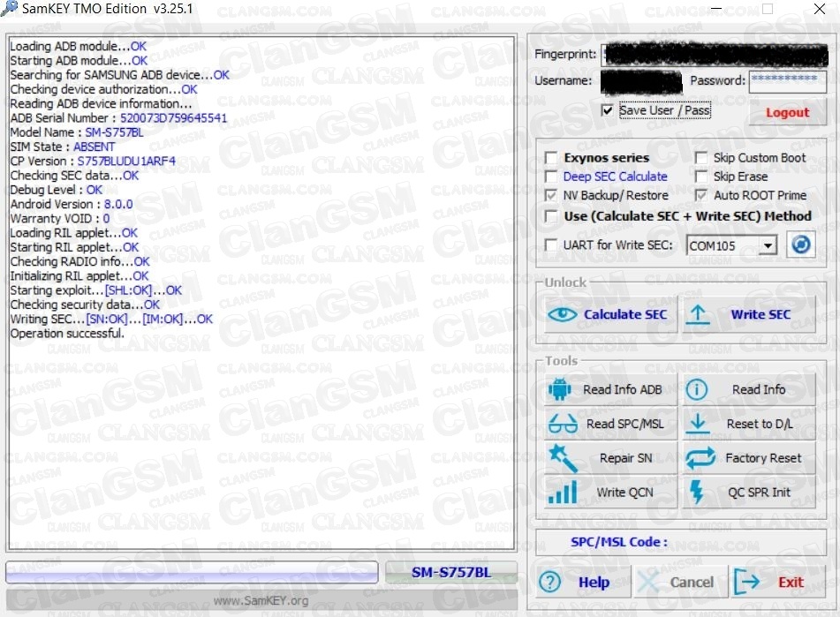Open the www.SamKEY.org link
Viewport: 840px width, 617px height.
pos(261,600)
